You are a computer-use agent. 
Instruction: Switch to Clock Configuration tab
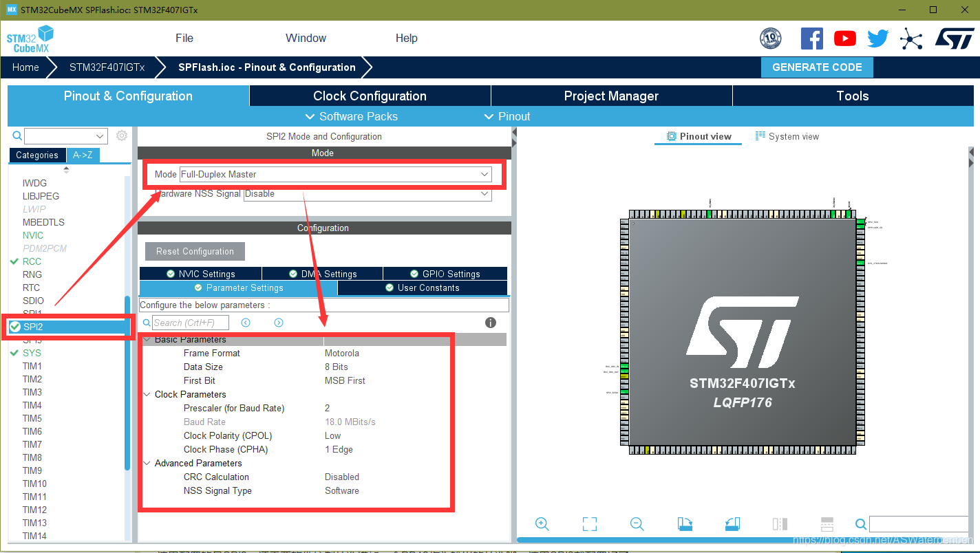(x=370, y=96)
